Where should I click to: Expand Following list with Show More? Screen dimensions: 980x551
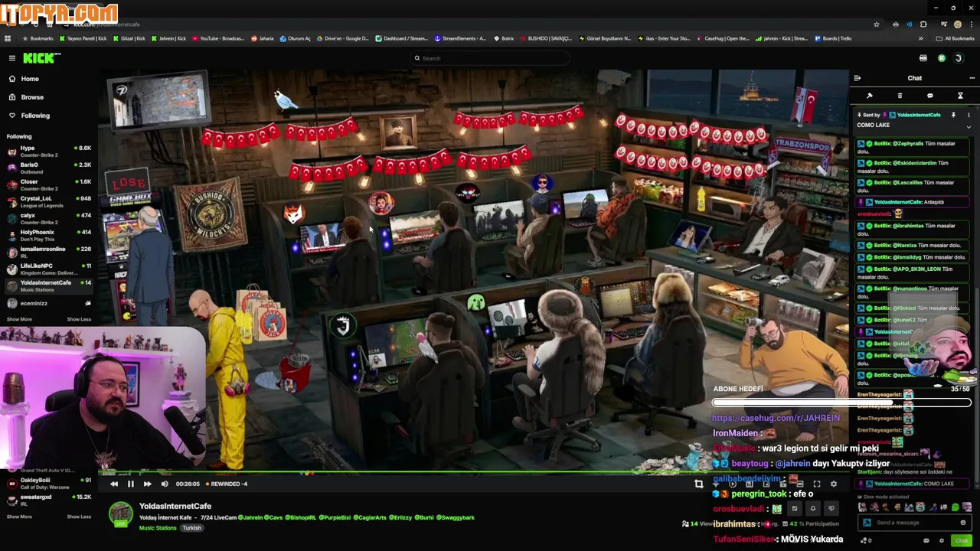19,319
